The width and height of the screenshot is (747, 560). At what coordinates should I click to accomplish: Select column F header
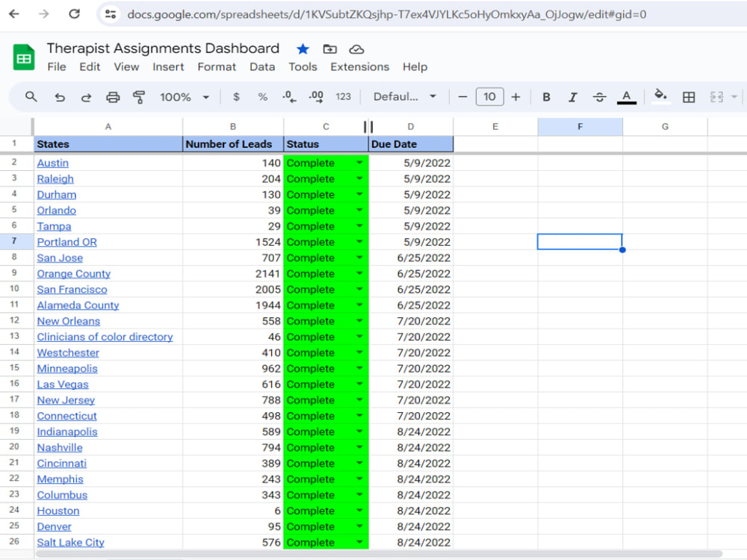[x=580, y=127]
